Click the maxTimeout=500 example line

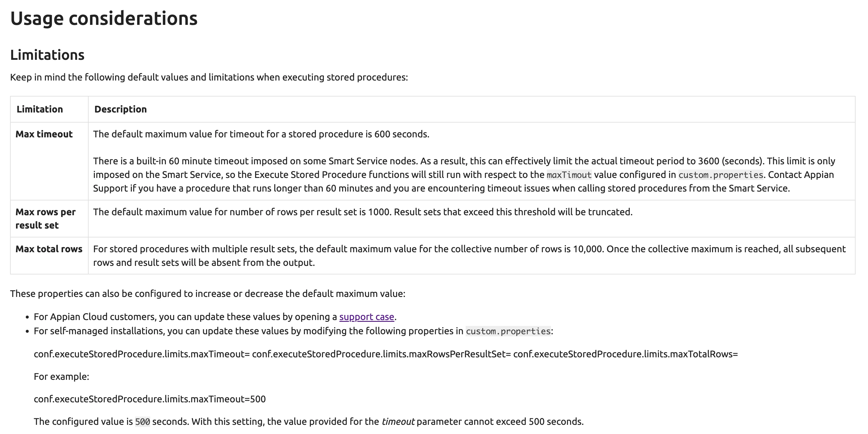click(150, 399)
